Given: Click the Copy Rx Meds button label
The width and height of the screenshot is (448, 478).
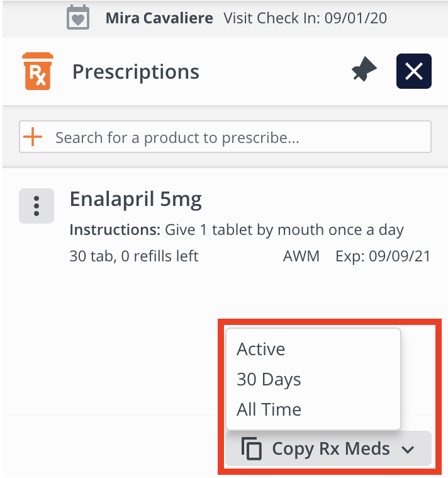Looking at the screenshot, I should (x=331, y=449).
